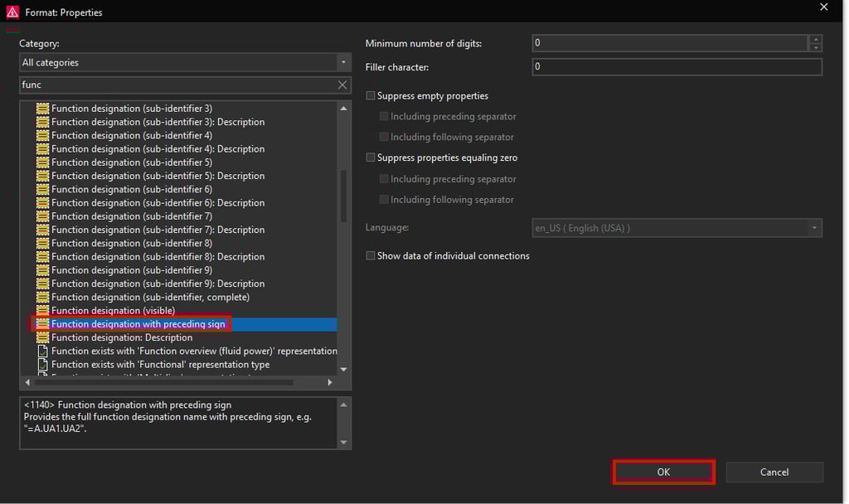Click property list scroll down arrow
The width and height of the screenshot is (849, 504).
pyautogui.click(x=343, y=369)
